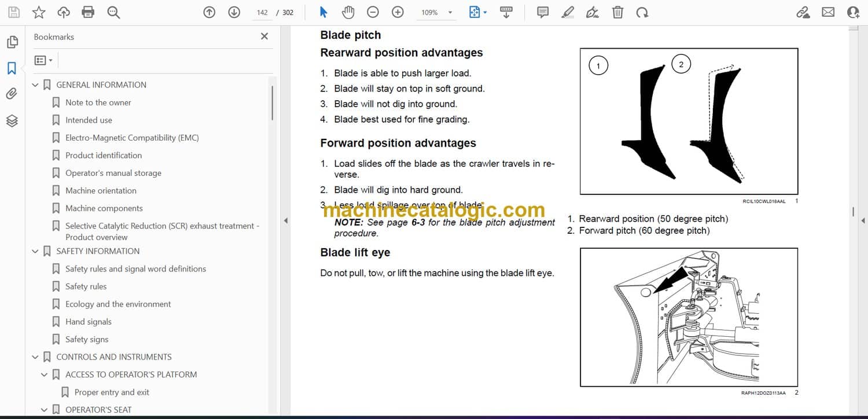The height and width of the screenshot is (419, 868).
Task: Click the 'Blade pitch' heading text
Action: 351,35
